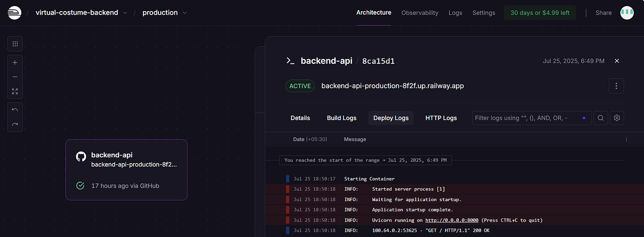
Task: Zoom in on the canvas
Action: tap(15, 62)
